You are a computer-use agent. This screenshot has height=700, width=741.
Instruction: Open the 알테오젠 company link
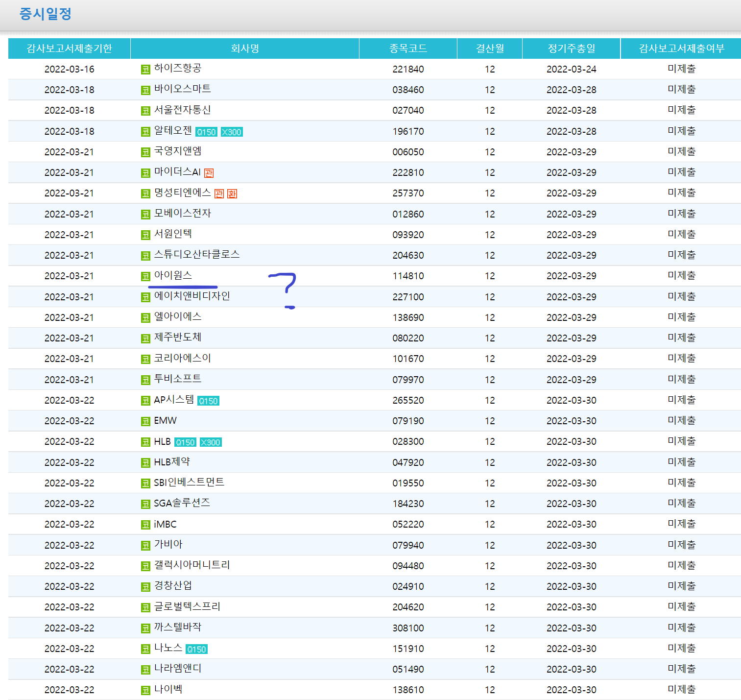(173, 130)
